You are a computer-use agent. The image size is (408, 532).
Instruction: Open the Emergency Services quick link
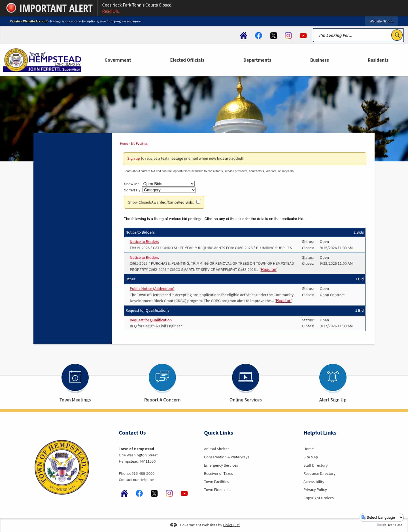click(x=221, y=465)
